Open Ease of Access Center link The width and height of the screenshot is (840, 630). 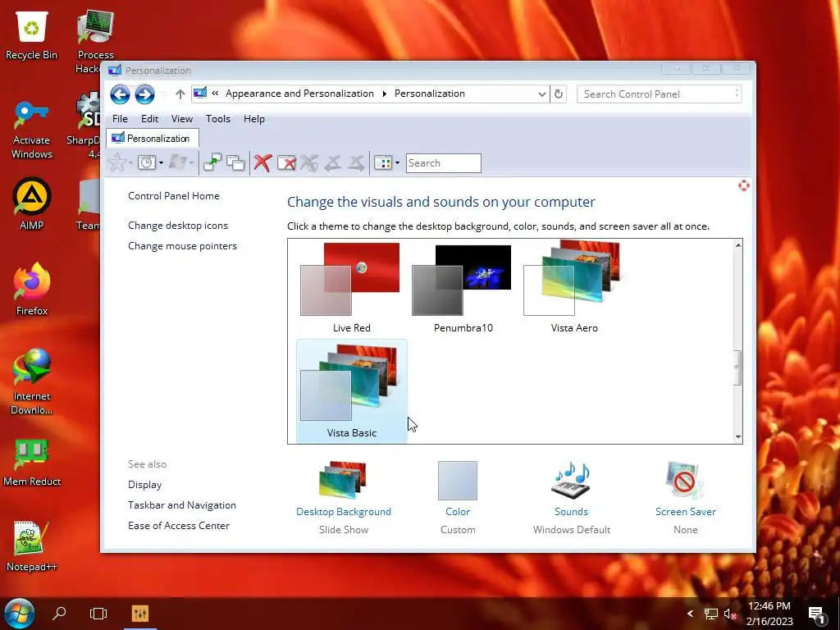click(x=178, y=526)
